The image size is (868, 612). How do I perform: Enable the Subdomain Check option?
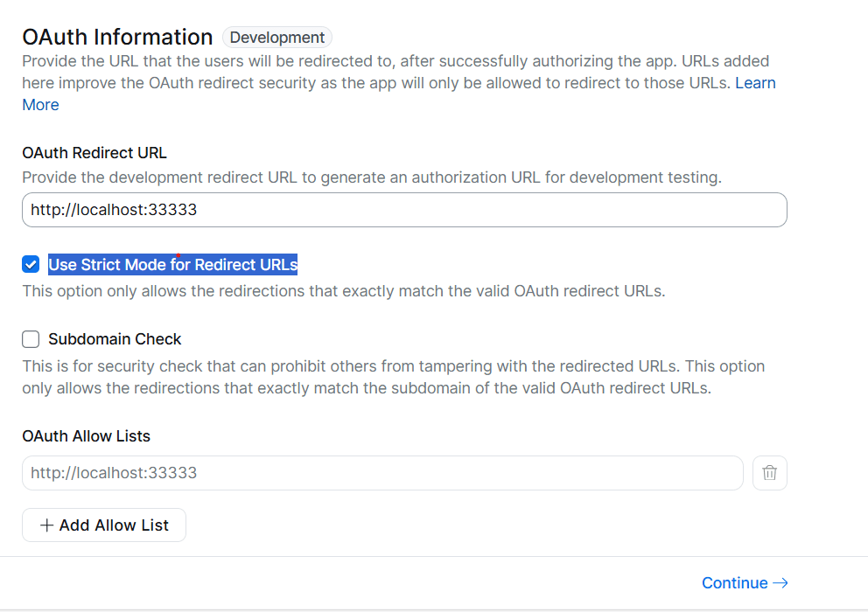click(30, 339)
